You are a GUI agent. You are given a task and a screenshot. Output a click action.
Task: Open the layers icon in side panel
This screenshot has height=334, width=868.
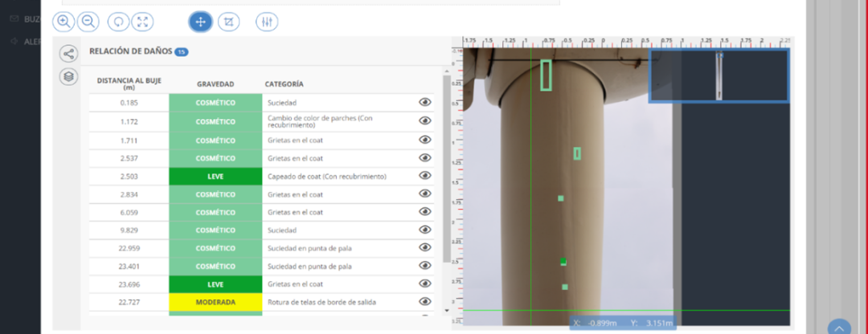tap(69, 76)
